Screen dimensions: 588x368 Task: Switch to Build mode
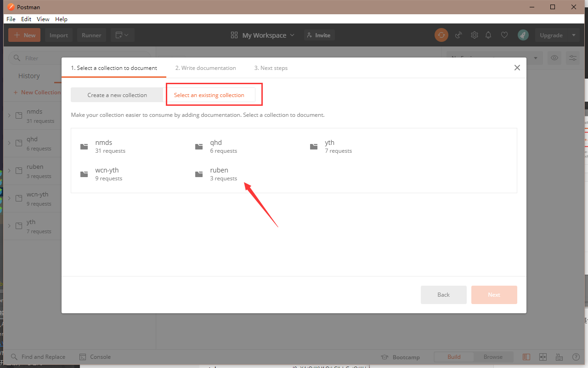point(454,357)
